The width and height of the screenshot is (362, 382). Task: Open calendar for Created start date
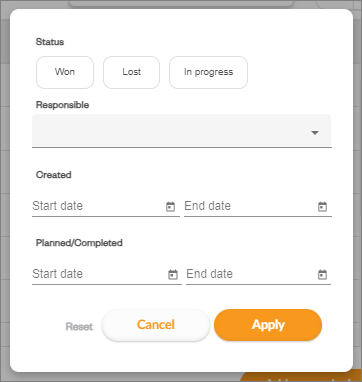(x=170, y=207)
